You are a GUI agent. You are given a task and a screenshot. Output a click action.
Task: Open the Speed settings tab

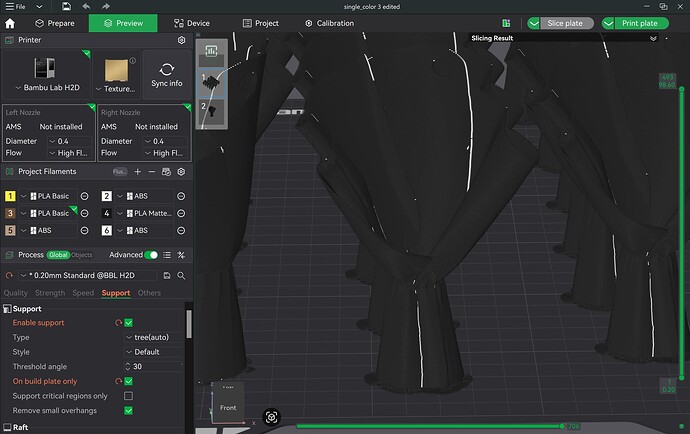[83, 293]
